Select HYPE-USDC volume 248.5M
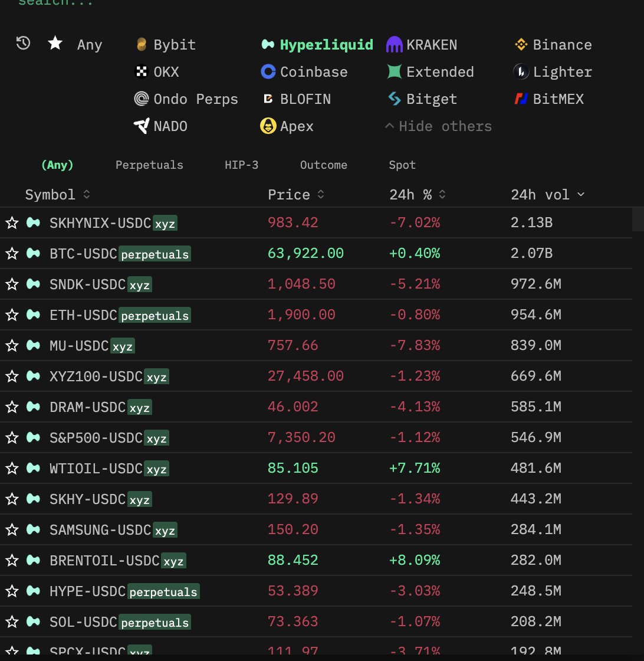This screenshot has width=644, height=661. pyautogui.click(x=535, y=591)
